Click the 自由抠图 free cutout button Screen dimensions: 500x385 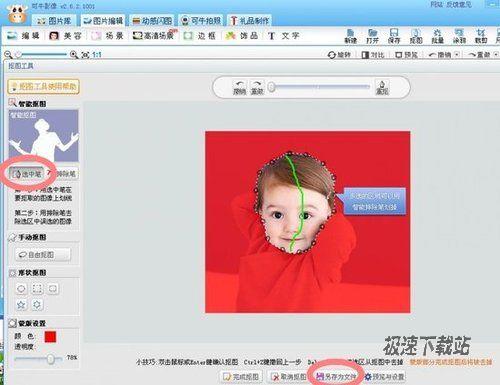click(43, 255)
